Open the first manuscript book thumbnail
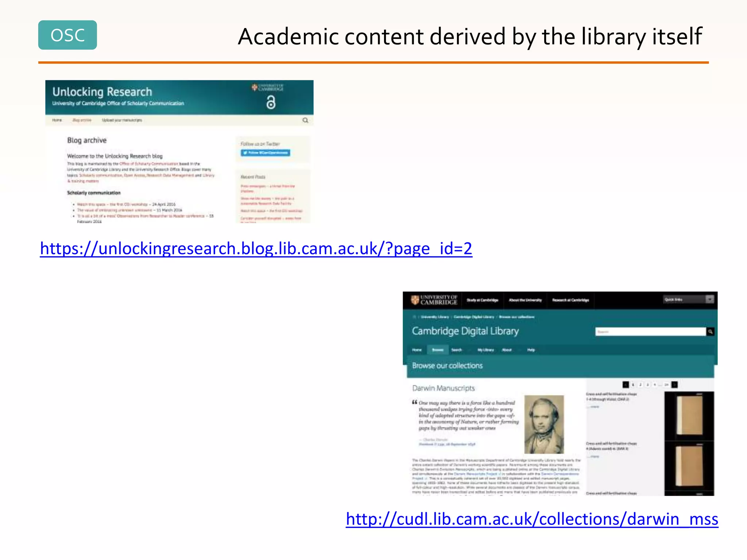 (689, 416)
